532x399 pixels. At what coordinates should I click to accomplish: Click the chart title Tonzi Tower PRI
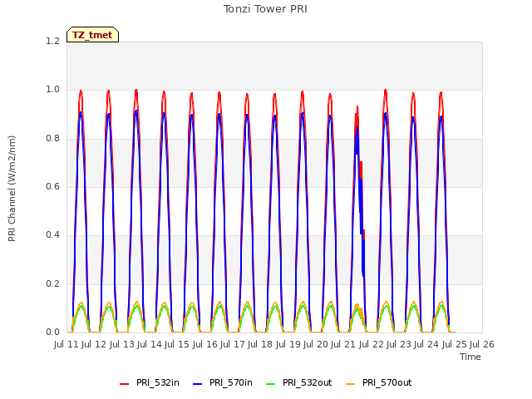[265, 9]
